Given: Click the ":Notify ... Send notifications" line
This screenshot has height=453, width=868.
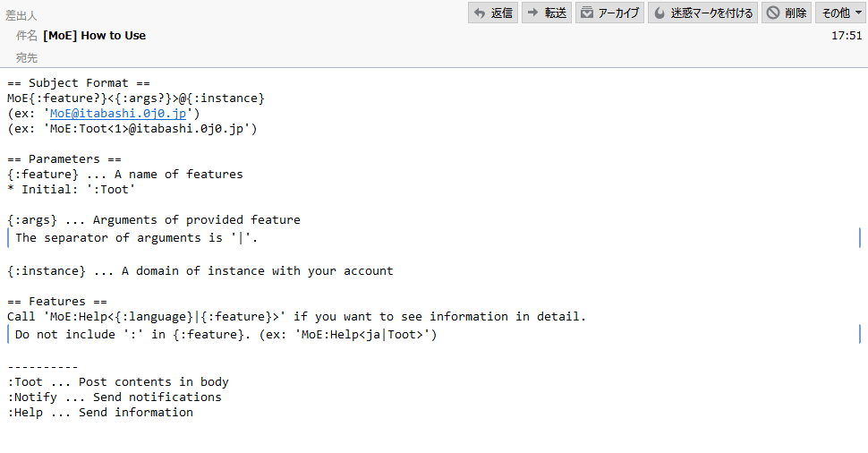Looking at the screenshot, I should click(115, 397).
